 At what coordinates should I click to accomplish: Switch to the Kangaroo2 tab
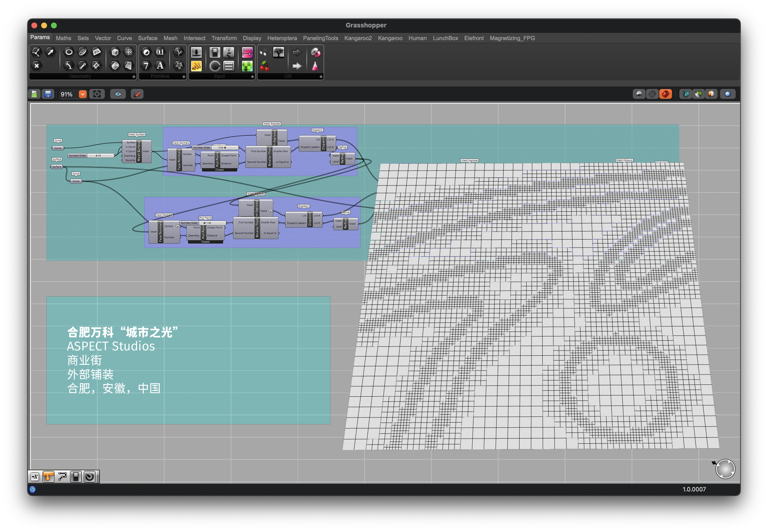(x=358, y=38)
